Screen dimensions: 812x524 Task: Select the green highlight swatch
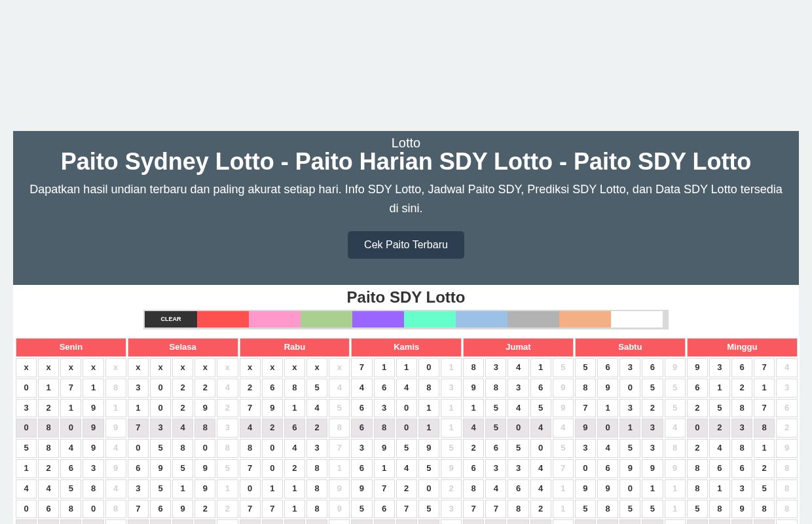pos(326,319)
